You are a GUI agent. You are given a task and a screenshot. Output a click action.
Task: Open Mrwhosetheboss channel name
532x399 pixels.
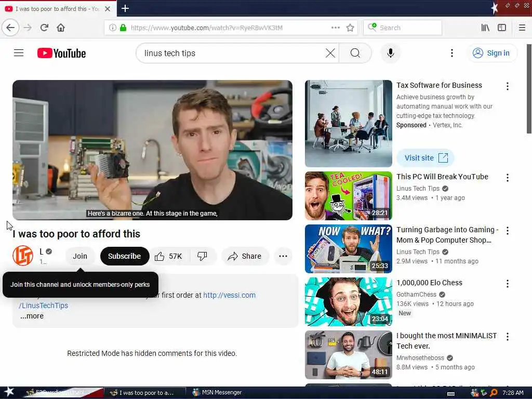coord(420,358)
